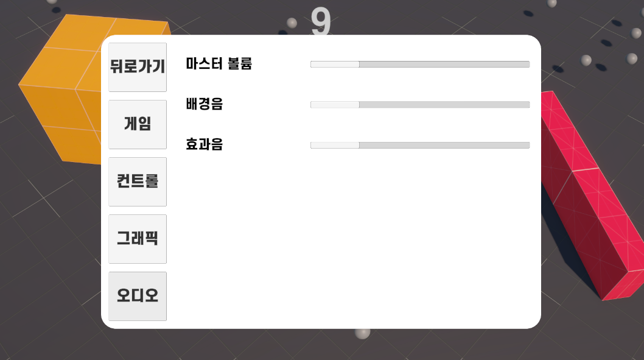The image size is (644, 360).
Task: Click the score number 9 above the panel
Action: point(321,21)
